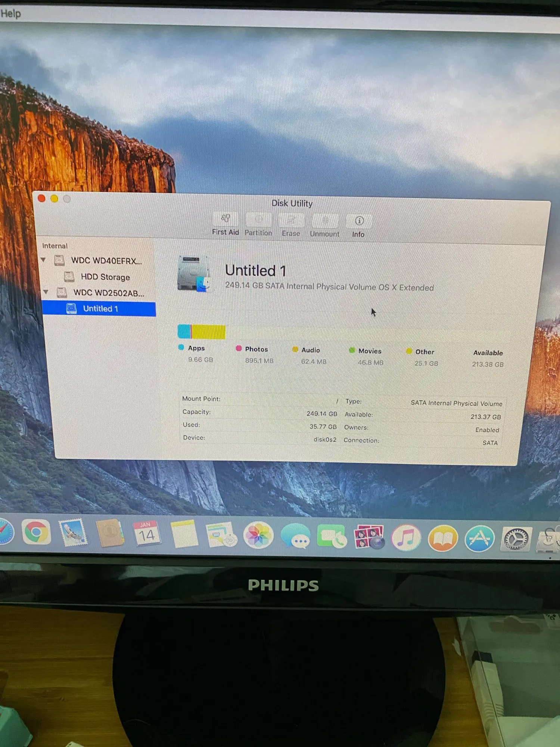Click the Type value SATA Internal Physical Volume

pos(456,403)
